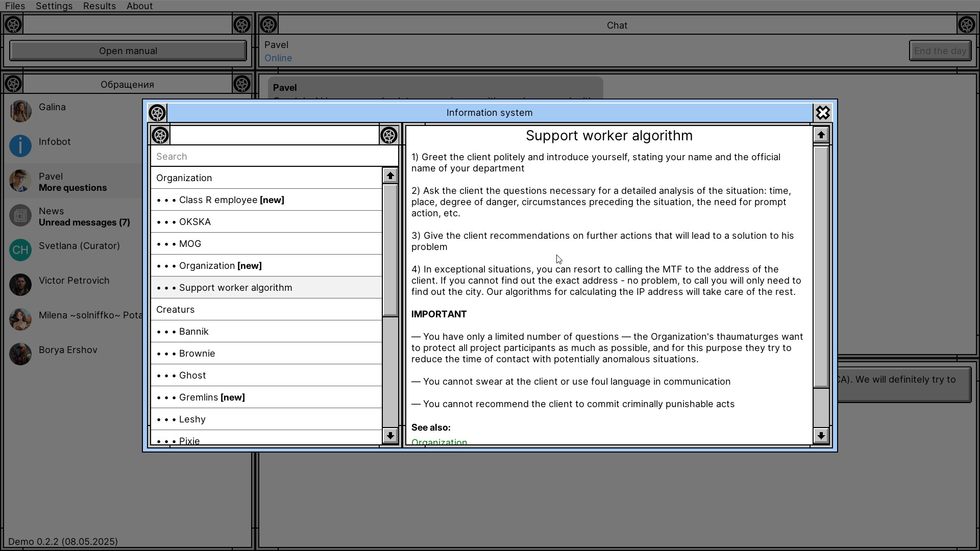Click the News contact icon
The height and width of the screenshot is (551, 980).
(20, 215)
